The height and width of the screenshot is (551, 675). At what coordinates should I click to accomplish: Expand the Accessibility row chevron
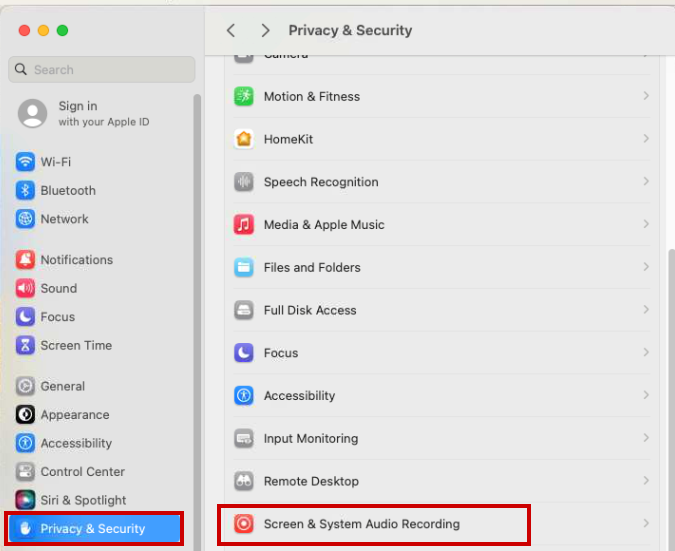[x=646, y=395]
